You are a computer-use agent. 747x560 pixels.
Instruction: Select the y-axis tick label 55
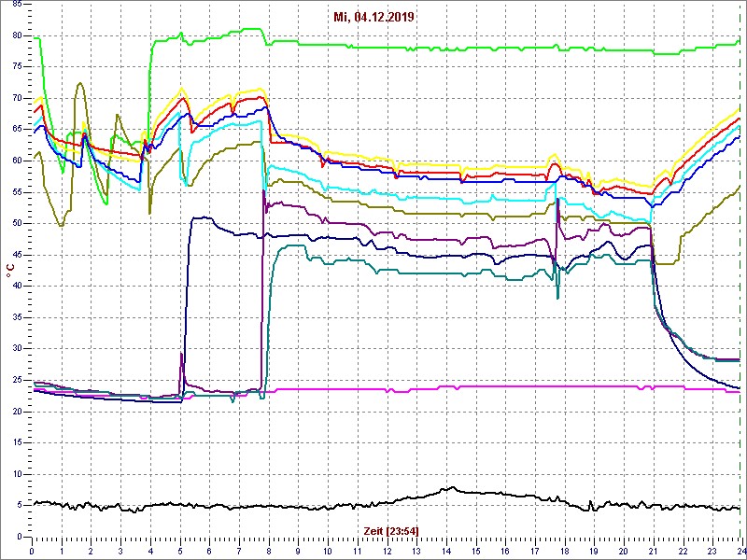17,192
